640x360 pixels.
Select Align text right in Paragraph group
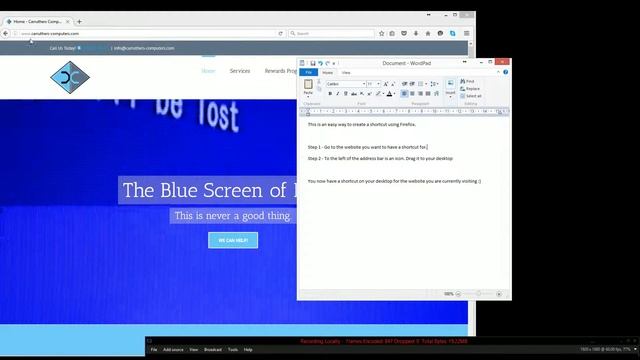pyautogui.click(x=420, y=94)
